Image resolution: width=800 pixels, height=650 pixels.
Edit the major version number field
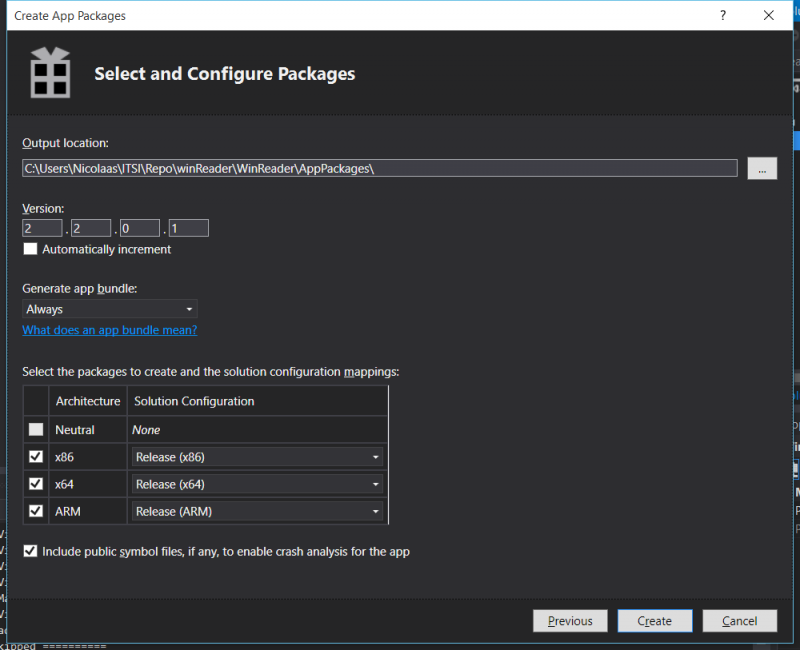click(42, 228)
